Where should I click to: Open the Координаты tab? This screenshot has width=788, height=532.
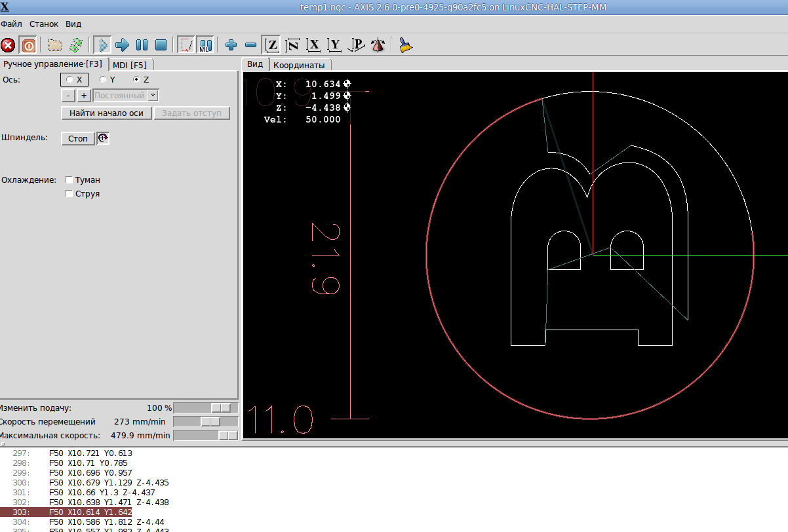pyautogui.click(x=299, y=65)
